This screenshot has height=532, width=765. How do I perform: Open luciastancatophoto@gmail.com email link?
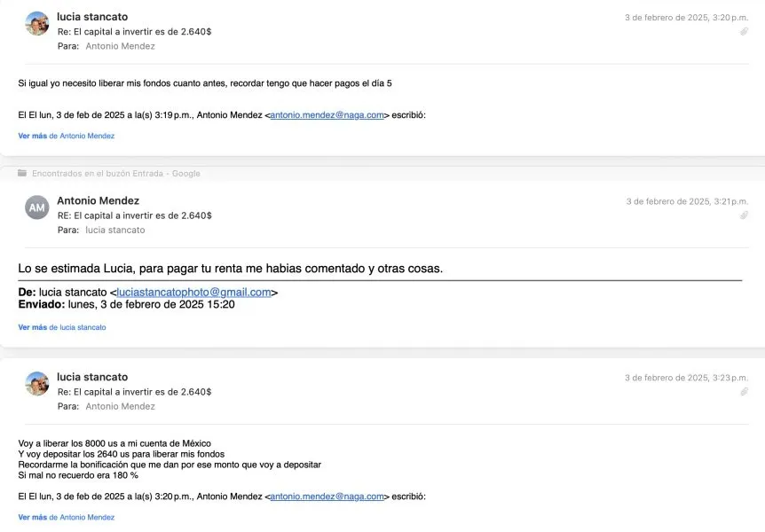(x=193, y=292)
